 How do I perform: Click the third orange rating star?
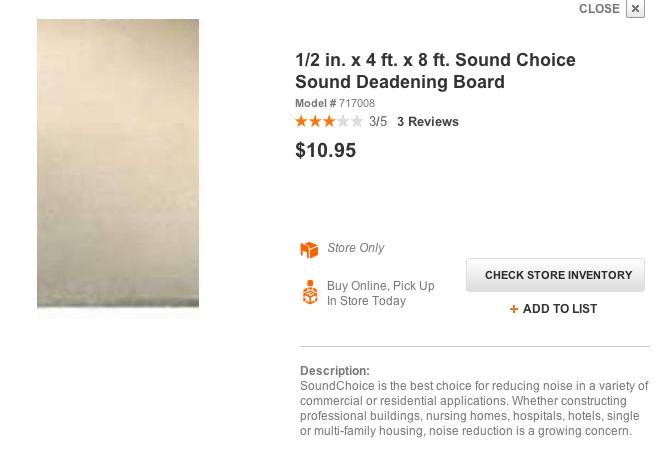pos(329,122)
